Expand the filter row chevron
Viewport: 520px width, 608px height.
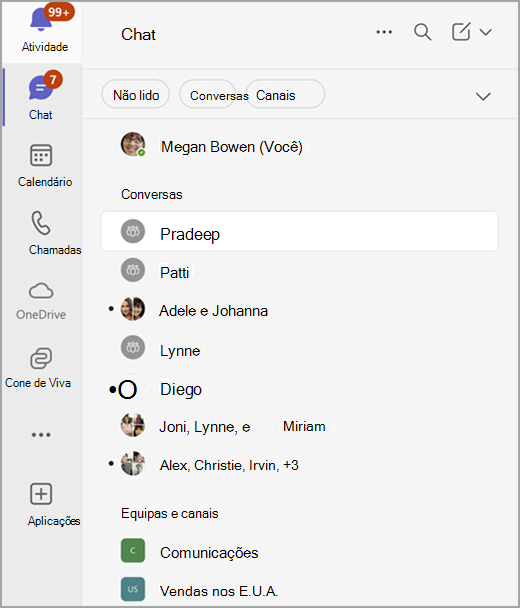[483, 96]
